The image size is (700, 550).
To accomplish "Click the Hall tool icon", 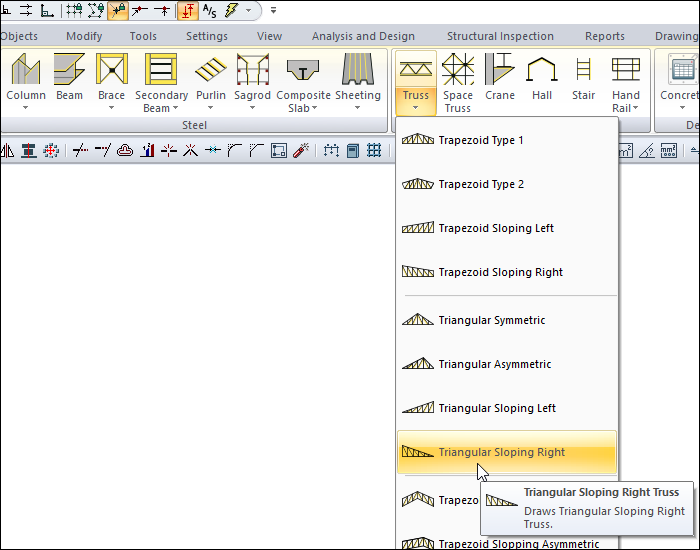I will point(542,72).
